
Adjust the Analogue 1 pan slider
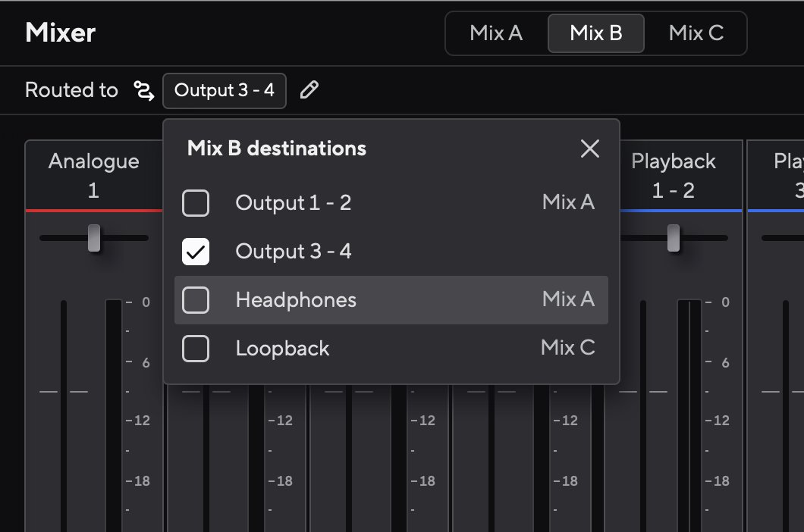[94, 238]
